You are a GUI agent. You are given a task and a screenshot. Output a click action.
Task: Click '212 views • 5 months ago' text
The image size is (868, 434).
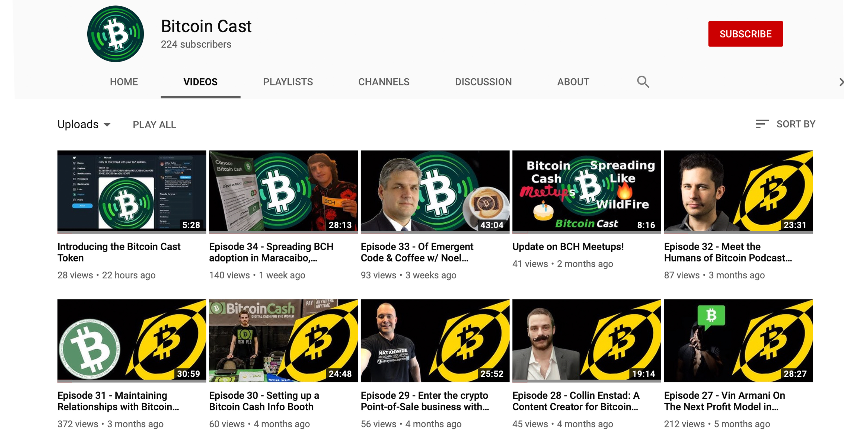coord(717,424)
